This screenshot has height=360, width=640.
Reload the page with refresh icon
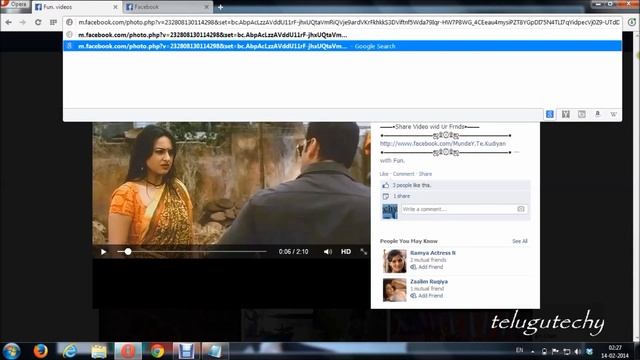pyautogui.click(x=38, y=22)
